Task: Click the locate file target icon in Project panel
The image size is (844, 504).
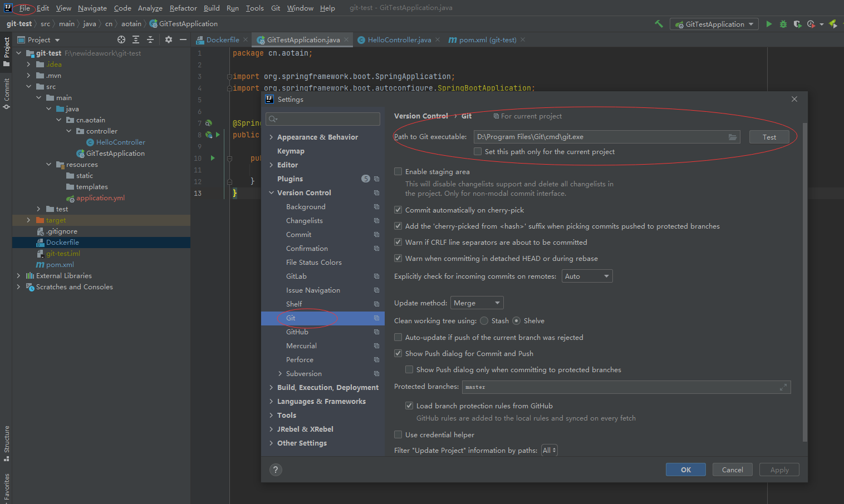Action: pyautogui.click(x=121, y=39)
